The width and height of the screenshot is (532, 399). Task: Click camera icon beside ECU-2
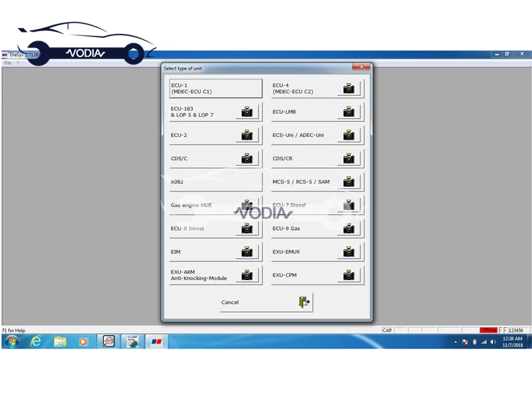(247, 135)
